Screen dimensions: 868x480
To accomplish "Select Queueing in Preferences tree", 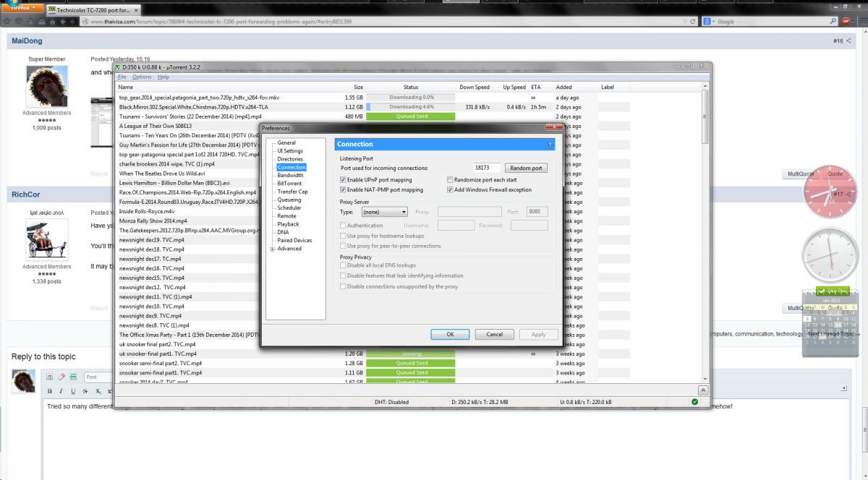I will click(x=289, y=200).
